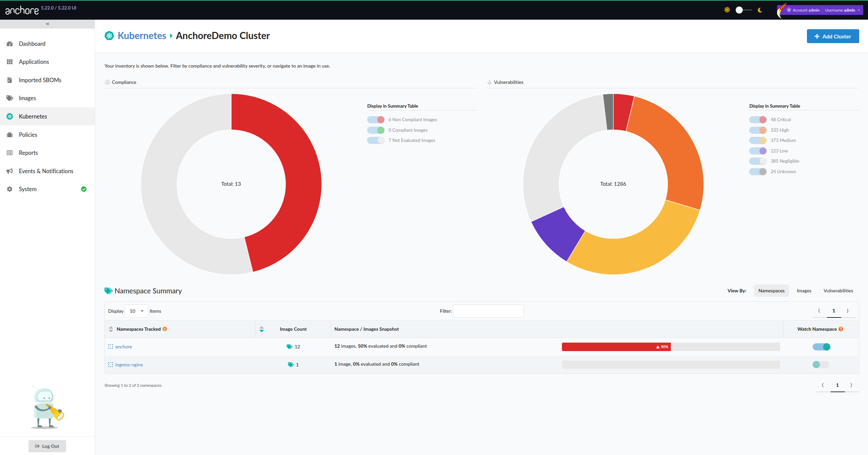The width and height of the screenshot is (868, 455).
Task: Disable watch for anchore namespace
Action: tap(821, 347)
